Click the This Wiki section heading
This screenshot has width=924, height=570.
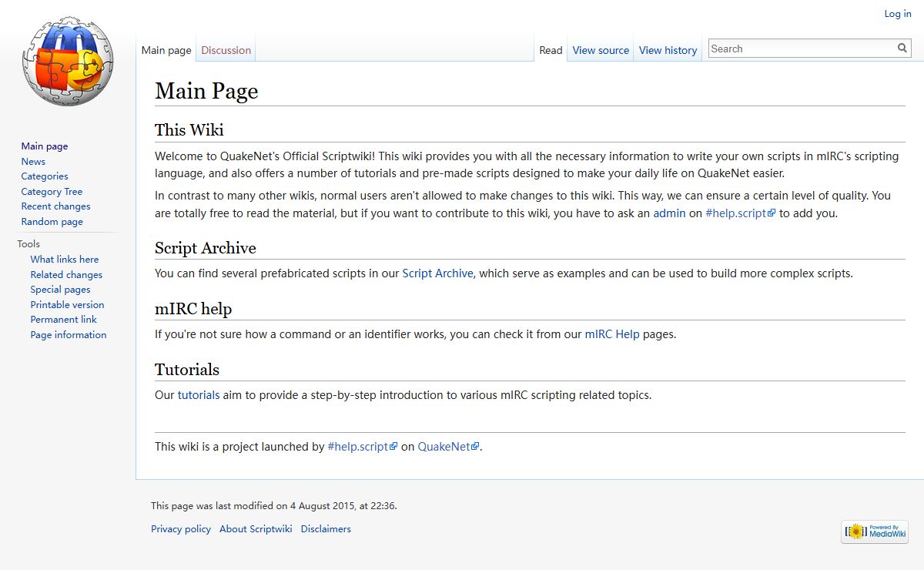189,129
